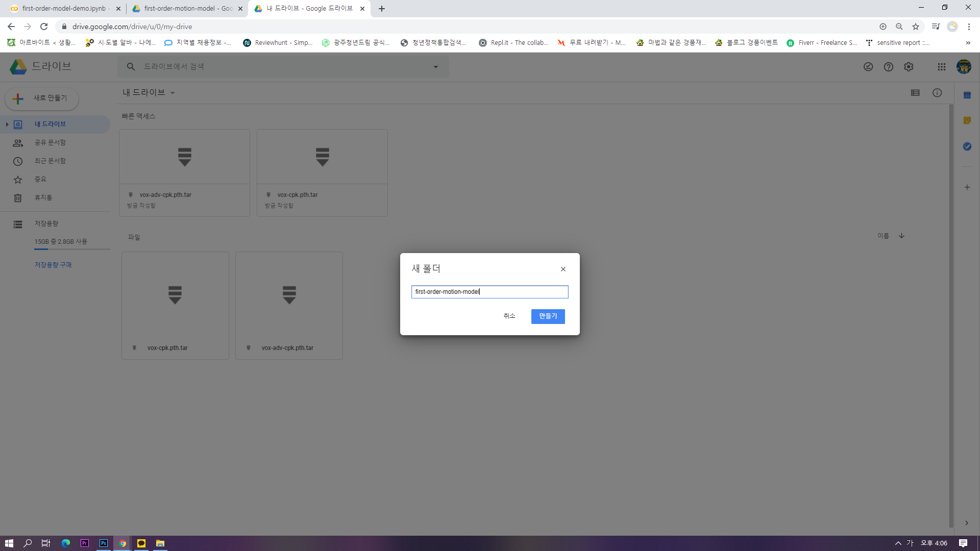Open the Tasks side panel icon
This screenshot has height=551, width=980.
click(967, 146)
